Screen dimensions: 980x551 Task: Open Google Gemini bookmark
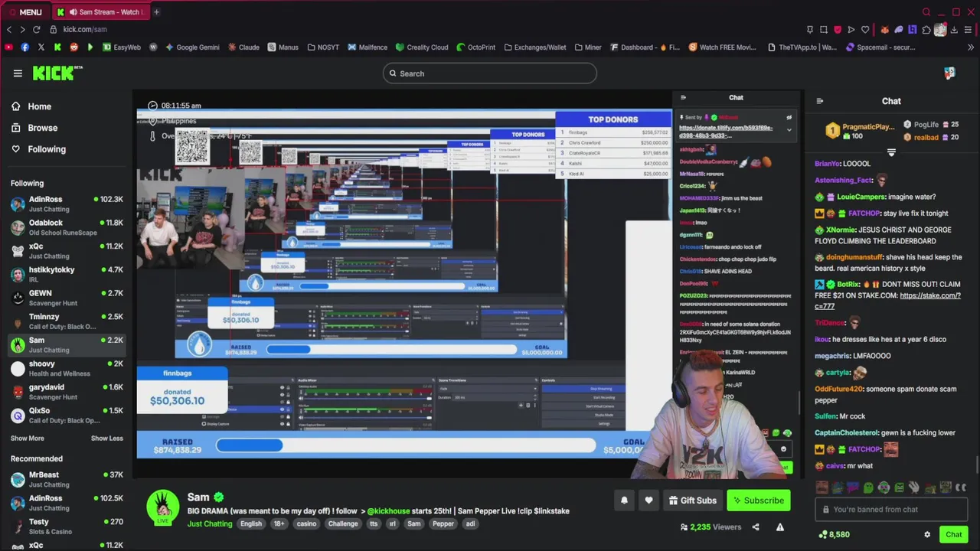coord(192,47)
